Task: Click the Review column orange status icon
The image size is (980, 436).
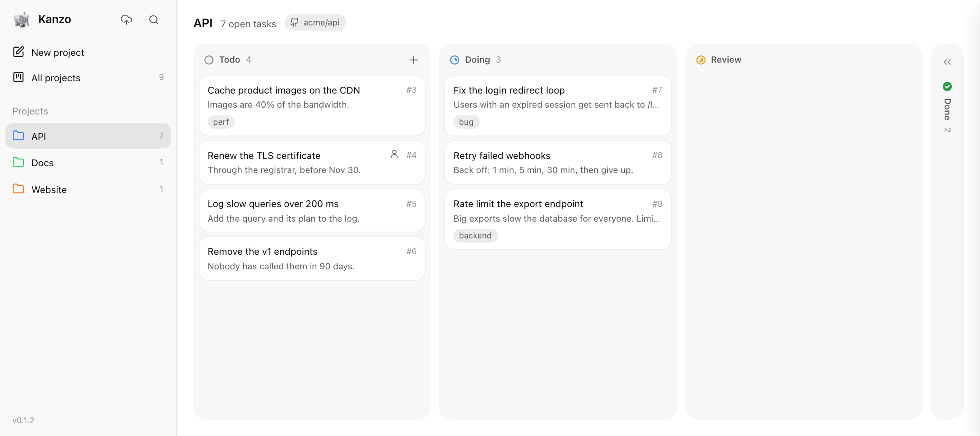Action: [701, 60]
